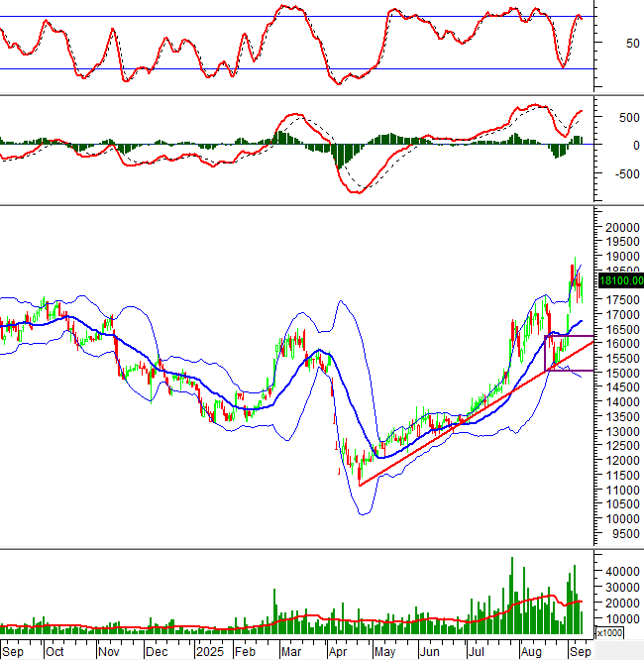
Task: Select the 14000 price level label
Action: click(619, 402)
